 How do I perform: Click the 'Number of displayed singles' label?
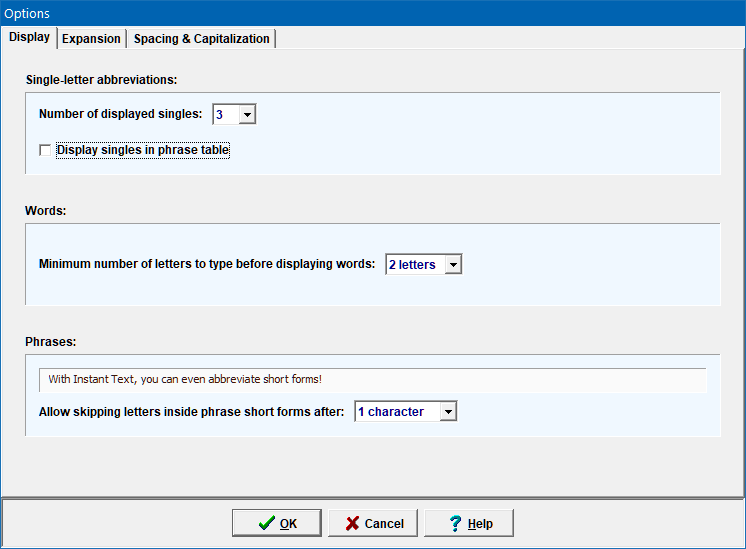pos(120,114)
